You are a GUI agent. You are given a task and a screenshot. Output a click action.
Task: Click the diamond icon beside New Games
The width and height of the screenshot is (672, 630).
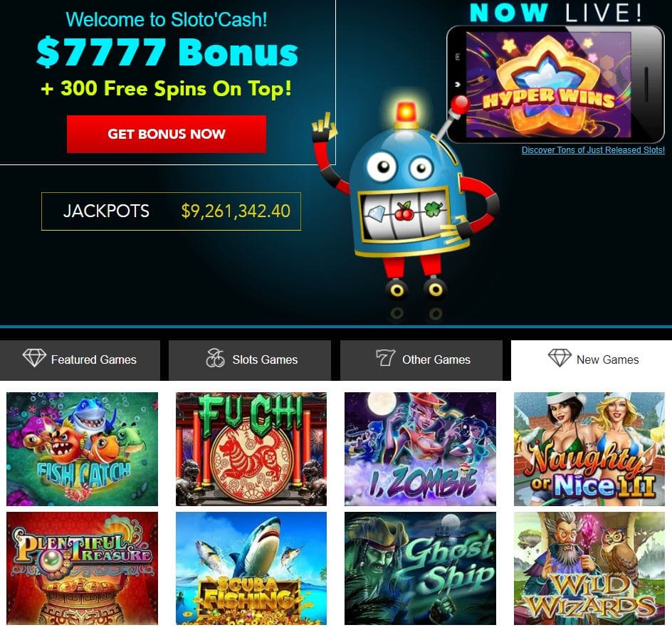(x=560, y=357)
